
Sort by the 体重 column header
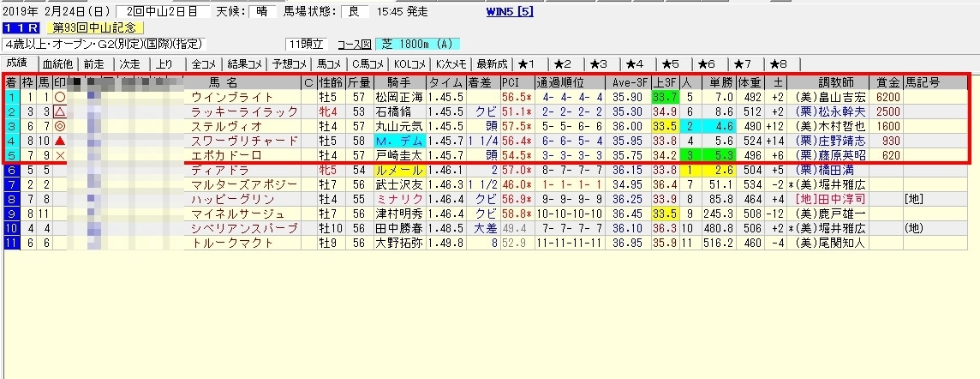coord(750,82)
